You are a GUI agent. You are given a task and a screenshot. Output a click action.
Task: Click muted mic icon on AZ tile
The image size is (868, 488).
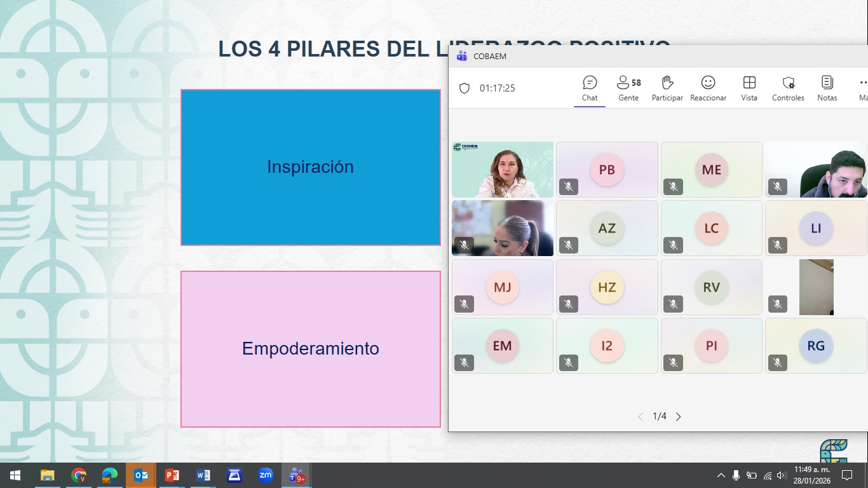(x=569, y=245)
